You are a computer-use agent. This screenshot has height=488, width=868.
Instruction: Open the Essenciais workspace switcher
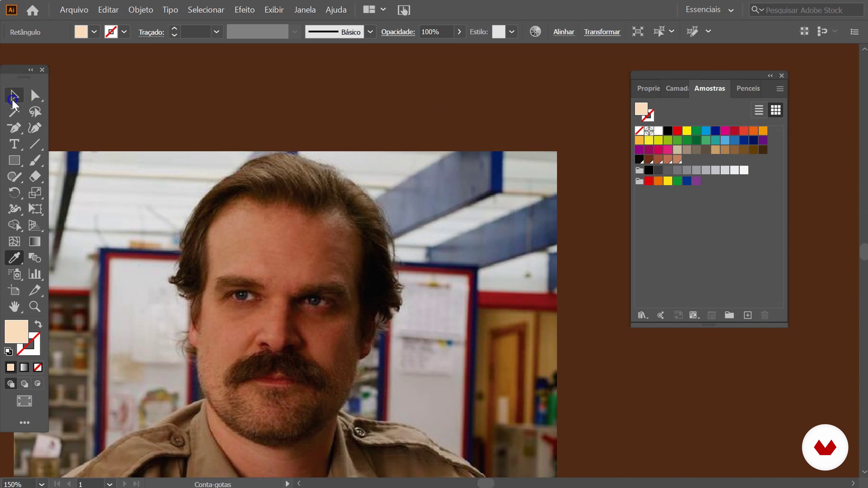(x=710, y=10)
